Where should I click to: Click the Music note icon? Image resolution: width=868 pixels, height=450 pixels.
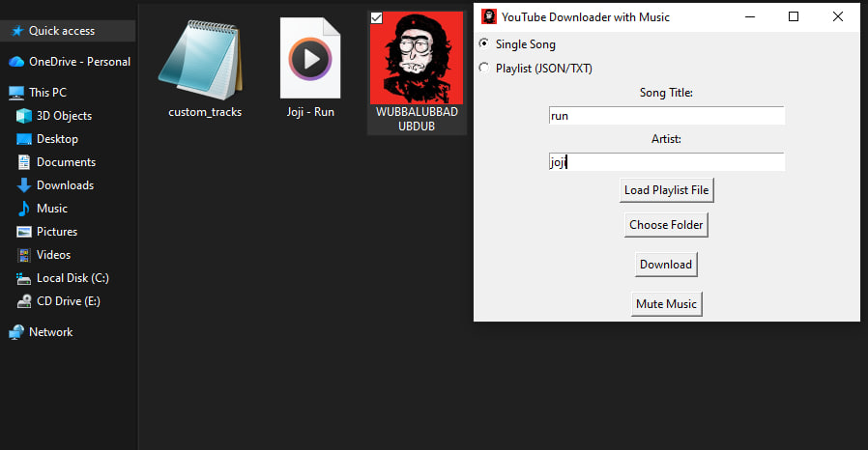pyautogui.click(x=24, y=209)
